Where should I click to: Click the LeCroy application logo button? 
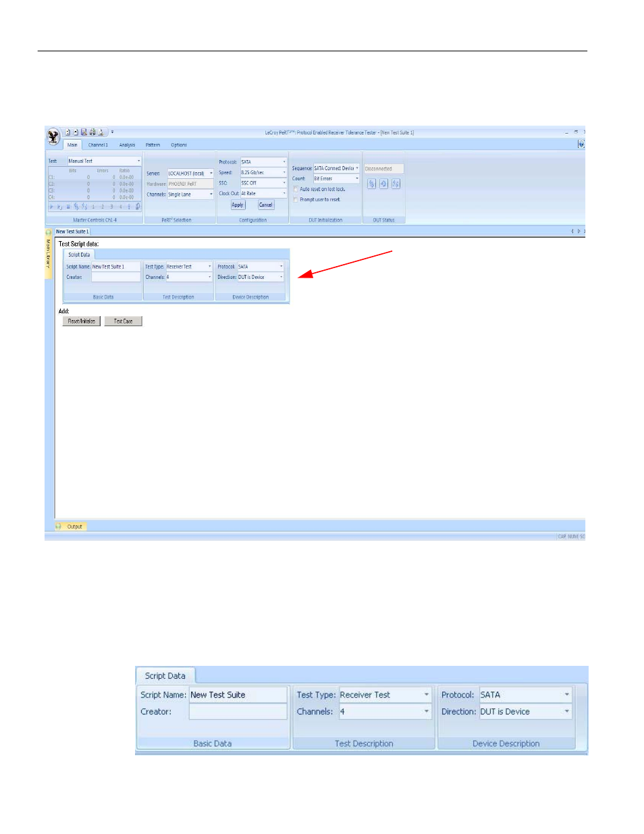click(x=53, y=137)
